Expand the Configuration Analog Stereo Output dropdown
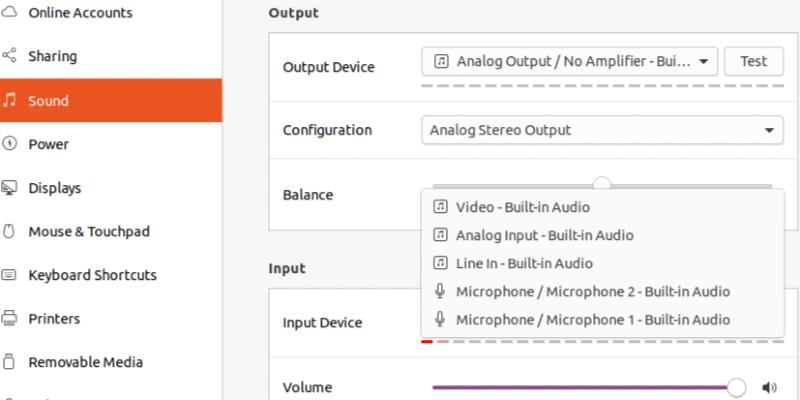Viewport: 800px width, 400px height. [602, 130]
